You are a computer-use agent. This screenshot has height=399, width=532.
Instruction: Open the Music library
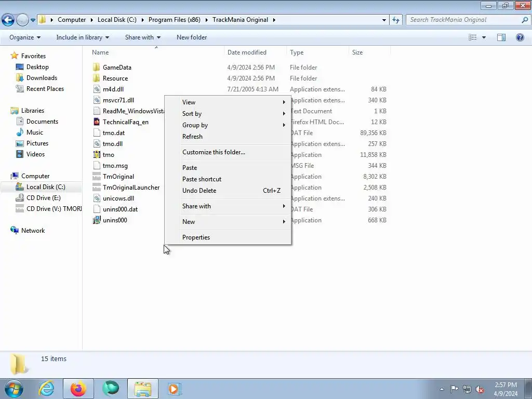tap(35, 132)
